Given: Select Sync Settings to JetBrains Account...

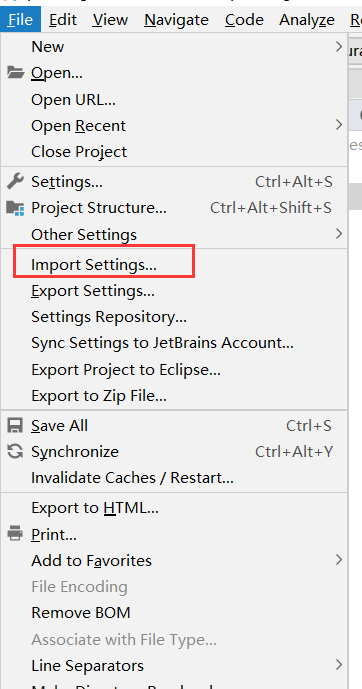Looking at the screenshot, I should coord(174,343).
